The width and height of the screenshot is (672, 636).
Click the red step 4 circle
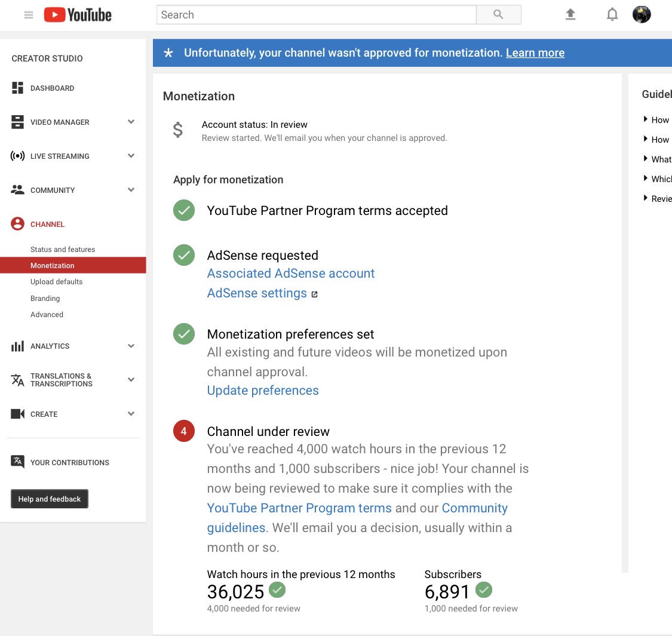click(x=184, y=431)
